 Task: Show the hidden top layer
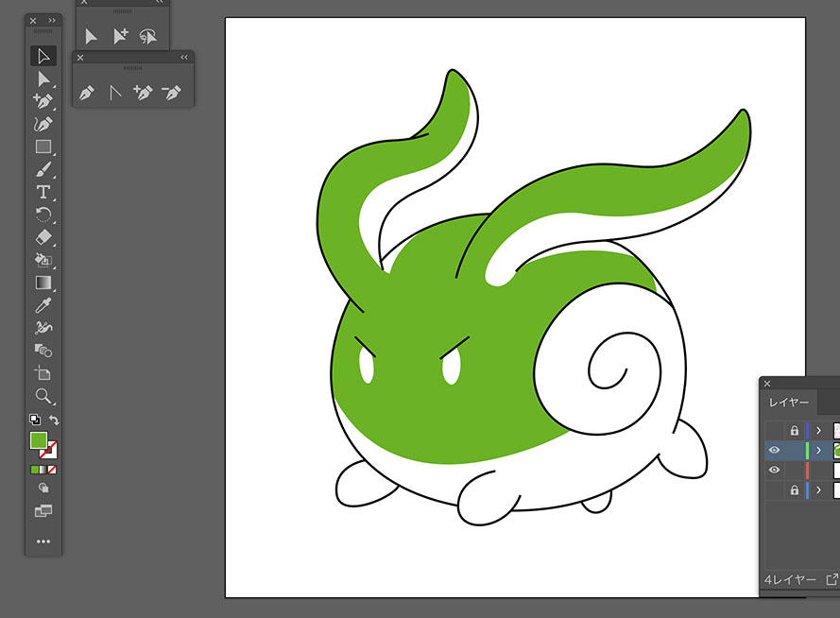[x=774, y=431]
